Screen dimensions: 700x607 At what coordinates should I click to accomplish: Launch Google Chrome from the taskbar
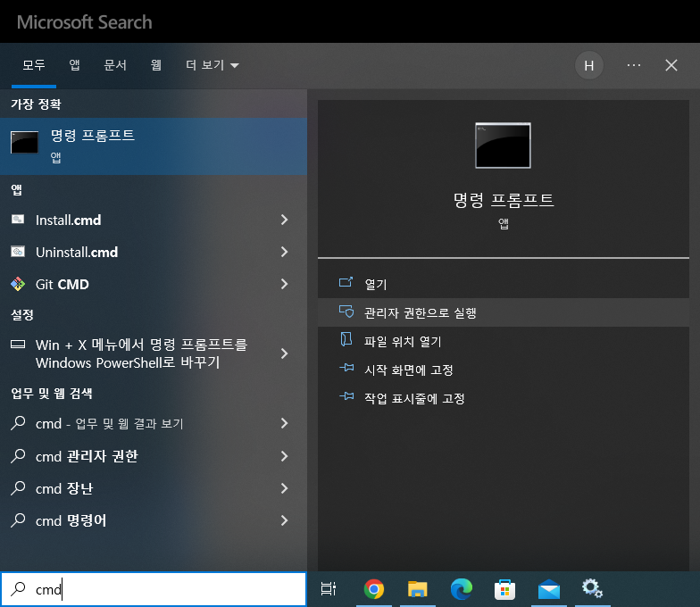[374, 589]
